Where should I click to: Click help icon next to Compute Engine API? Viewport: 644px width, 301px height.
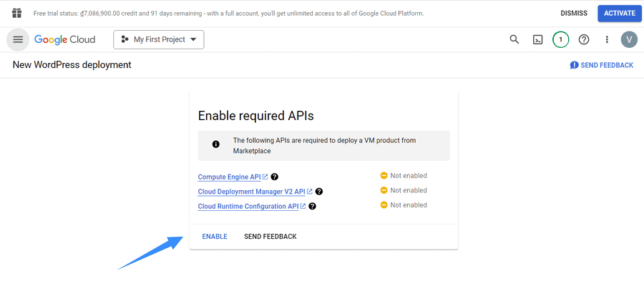[275, 177]
